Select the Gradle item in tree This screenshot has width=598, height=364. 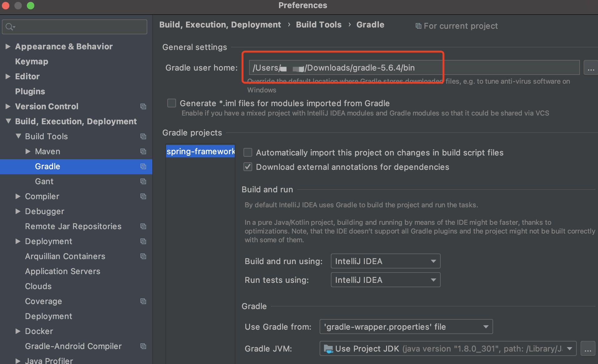tap(76, 166)
